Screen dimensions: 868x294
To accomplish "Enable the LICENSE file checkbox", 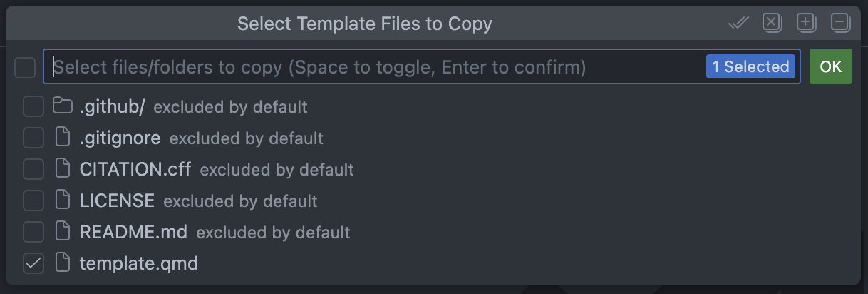I will click(33, 201).
